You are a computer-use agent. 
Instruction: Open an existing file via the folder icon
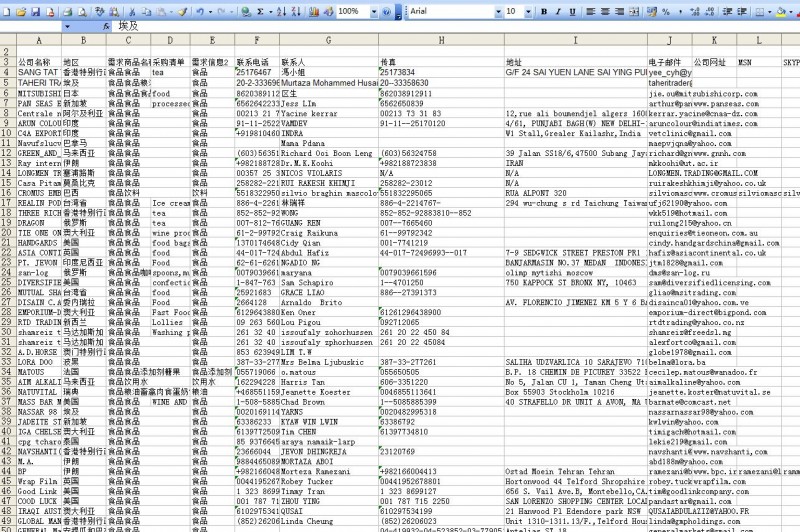pos(21,12)
